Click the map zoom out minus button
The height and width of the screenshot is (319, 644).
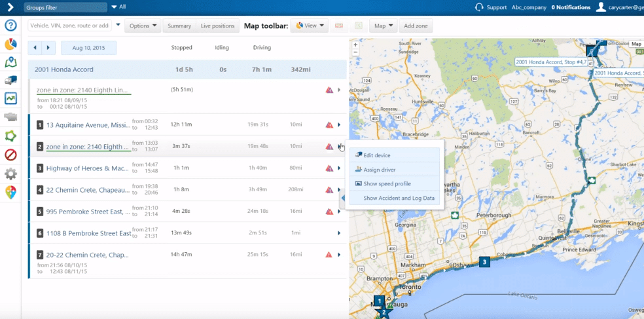click(355, 52)
